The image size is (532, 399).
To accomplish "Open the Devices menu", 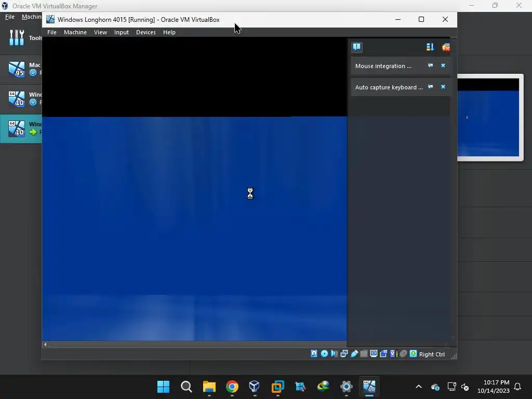I will pyautogui.click(x=146, y=32).
